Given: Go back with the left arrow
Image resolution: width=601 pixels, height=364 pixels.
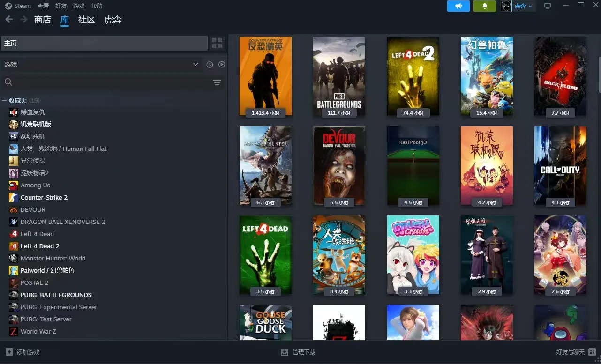Looking at the screenshot, I should click(9, 20).
